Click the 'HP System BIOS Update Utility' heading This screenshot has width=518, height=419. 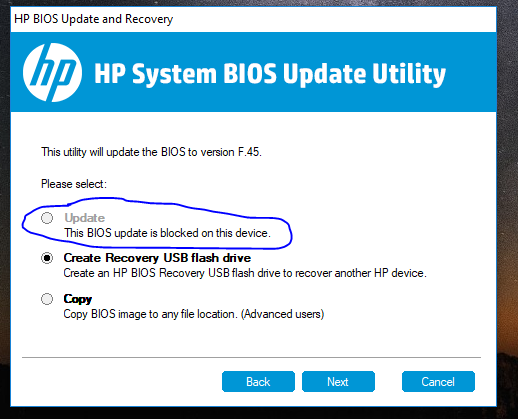[270, 74]
